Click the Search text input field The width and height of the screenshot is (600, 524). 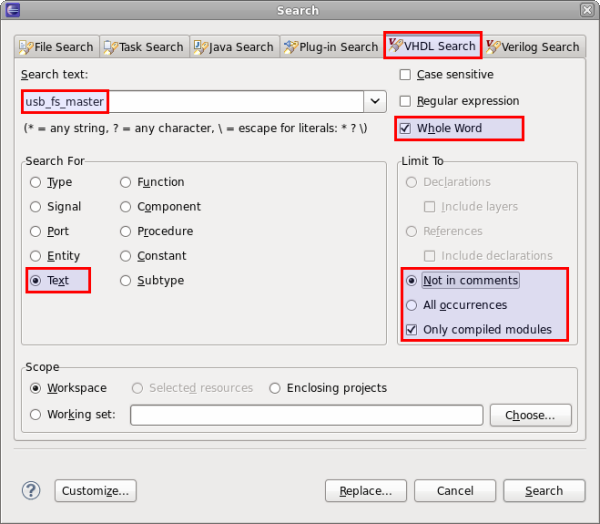pyautogui.click(x=192, y=101)
